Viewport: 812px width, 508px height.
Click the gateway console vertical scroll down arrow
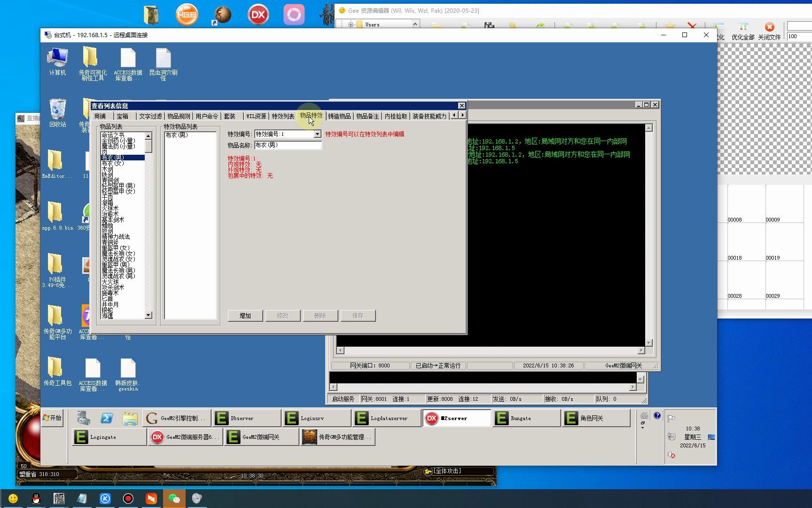click(x=649, y=342)
